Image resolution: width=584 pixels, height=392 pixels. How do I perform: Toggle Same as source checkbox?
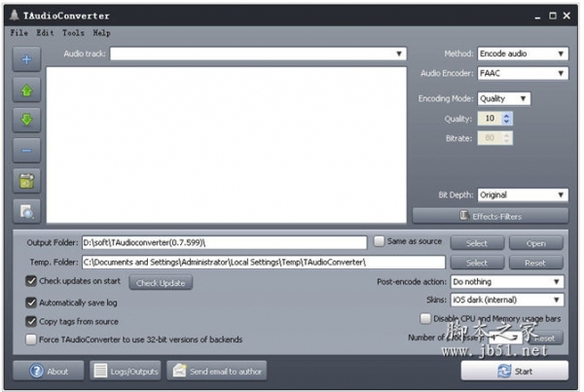pos(379,241)
